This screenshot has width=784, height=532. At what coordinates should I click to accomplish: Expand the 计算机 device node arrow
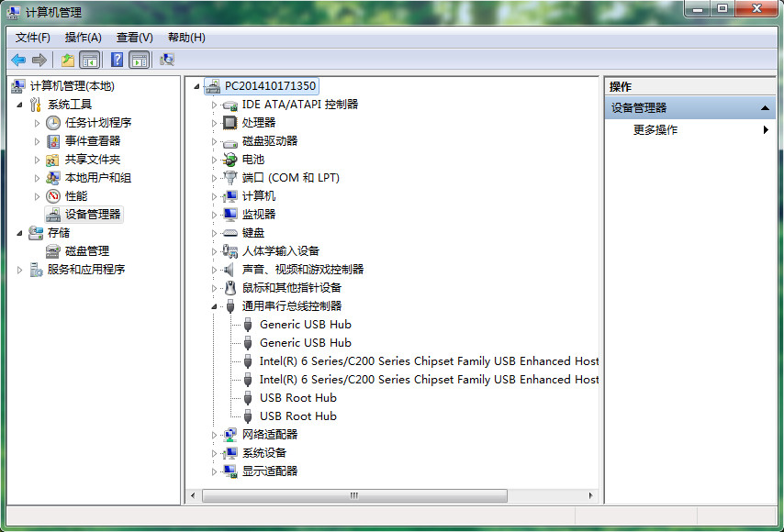point(214,197)
